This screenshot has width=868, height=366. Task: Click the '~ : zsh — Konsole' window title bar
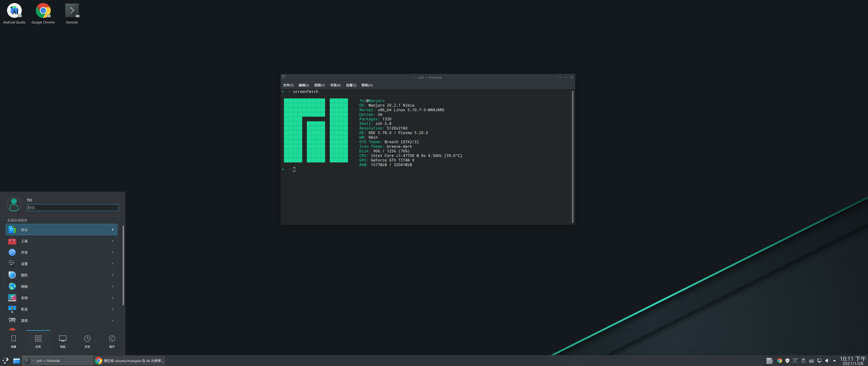pos(428,77)
